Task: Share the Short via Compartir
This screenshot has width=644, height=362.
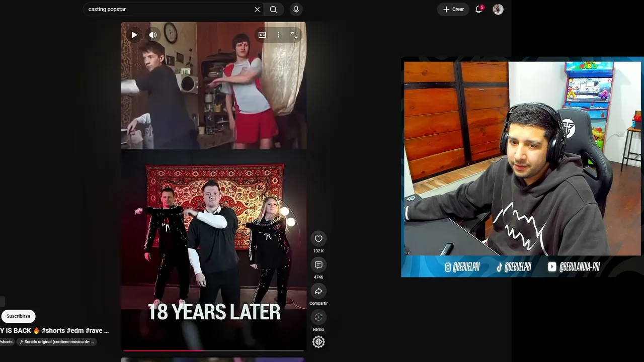Action: tap(318, 291)
